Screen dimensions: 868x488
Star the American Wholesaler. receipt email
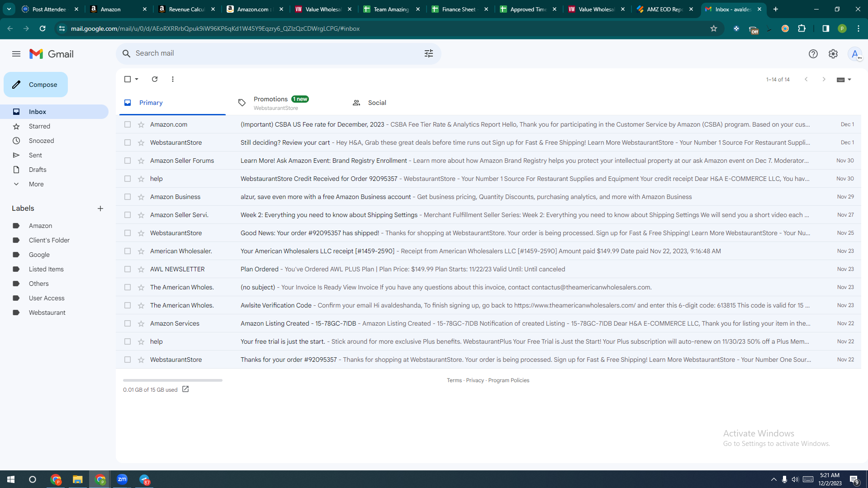pyautogui.click(x=141, y=251)
